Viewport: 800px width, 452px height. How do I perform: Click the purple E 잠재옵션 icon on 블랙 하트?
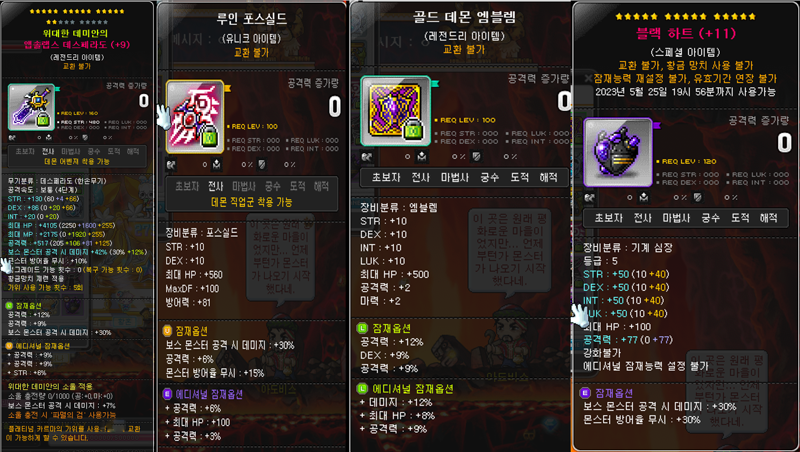point(585,393)
